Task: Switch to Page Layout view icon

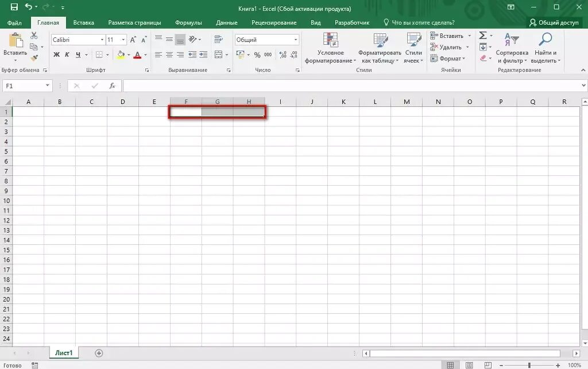Action: click(469, 365)
